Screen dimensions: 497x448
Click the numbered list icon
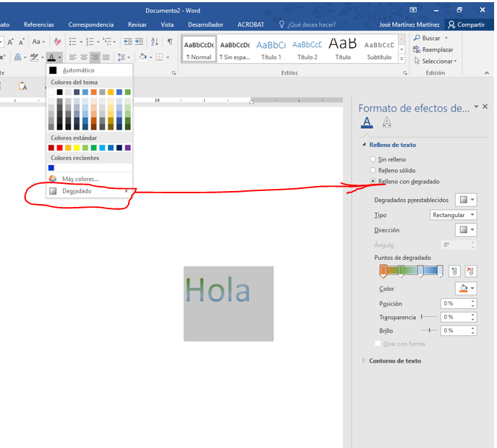[x=90, y=41]
